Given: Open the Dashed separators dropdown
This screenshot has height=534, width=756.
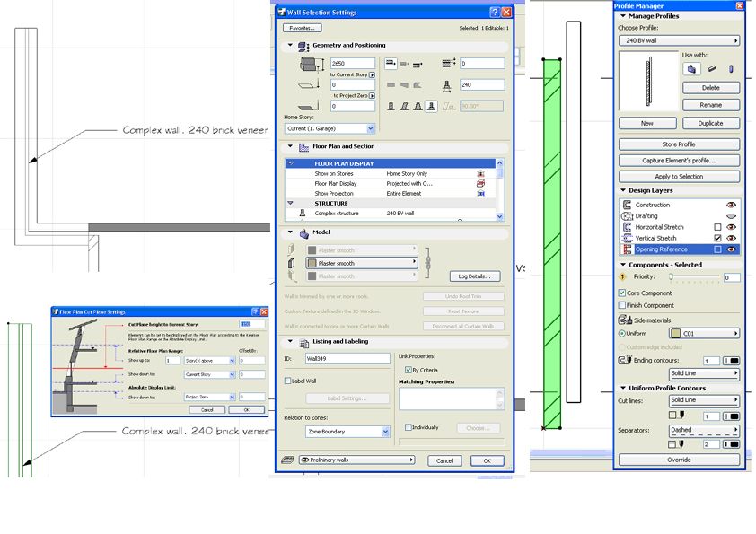Looking at the screenshot, I should 704,430.
